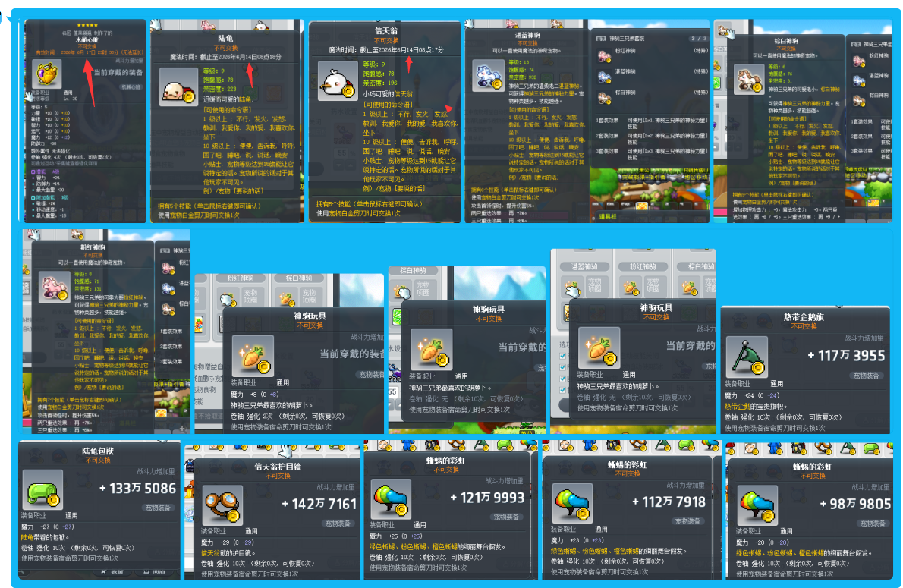Click the +117万 3955 power value

click(x=845, y=356)
